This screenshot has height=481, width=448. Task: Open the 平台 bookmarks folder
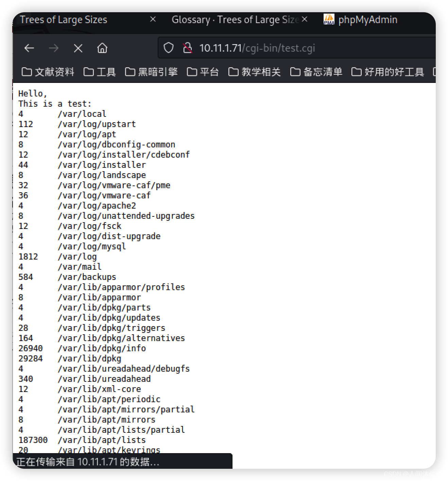click(203, 72)
